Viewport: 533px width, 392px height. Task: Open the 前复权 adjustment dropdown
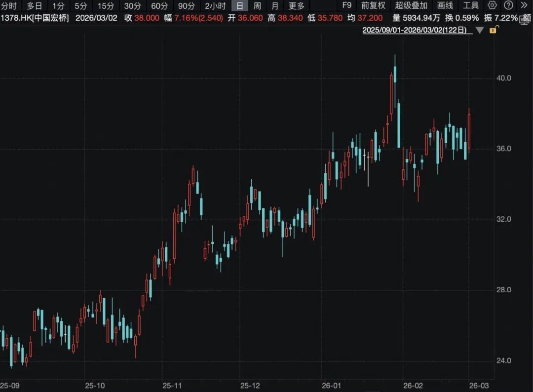coord(373,5)
